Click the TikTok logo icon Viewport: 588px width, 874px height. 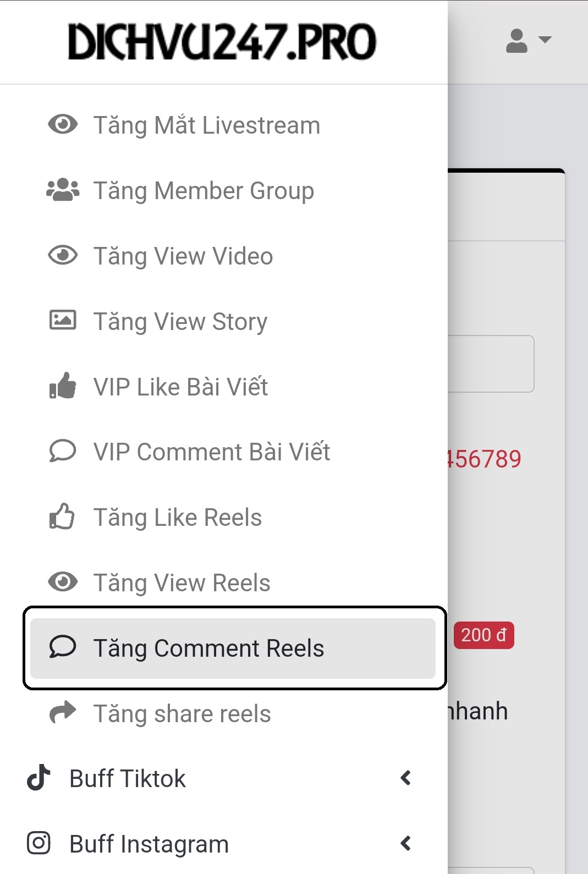coord(39,778)
